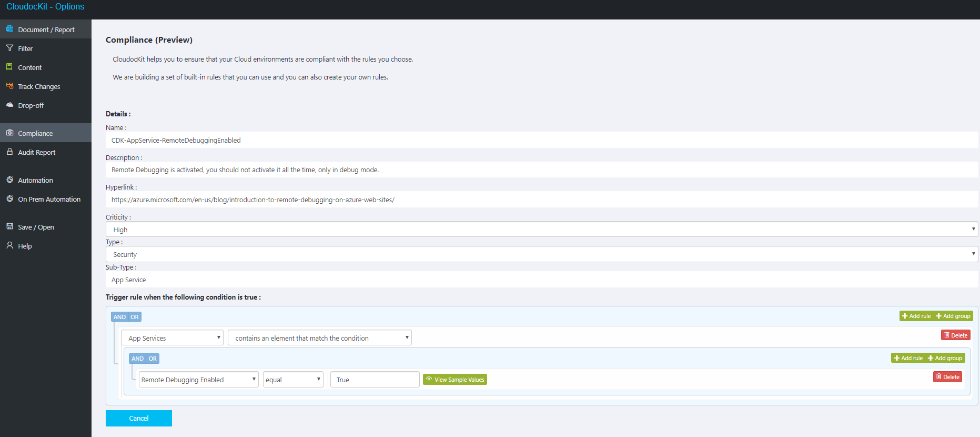Open the Remote Debugging Enabled dropdown
Screen dimensions: 980x437
tap(198, 380)
